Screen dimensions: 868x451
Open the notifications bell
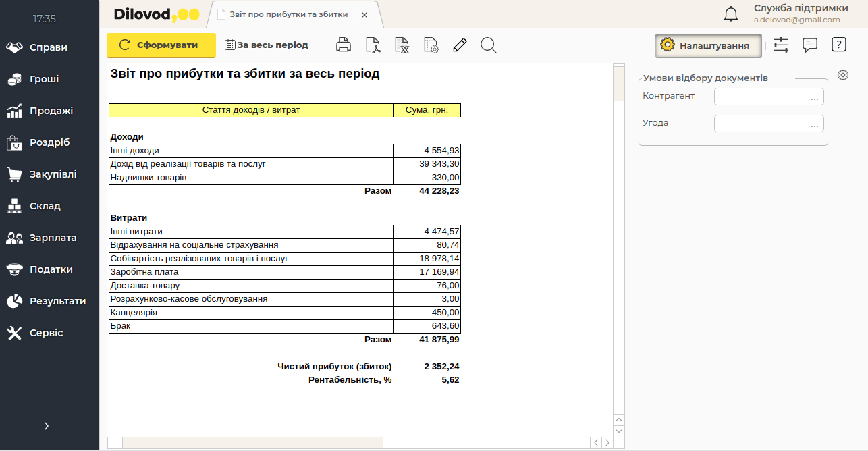[x=731, y=14]
